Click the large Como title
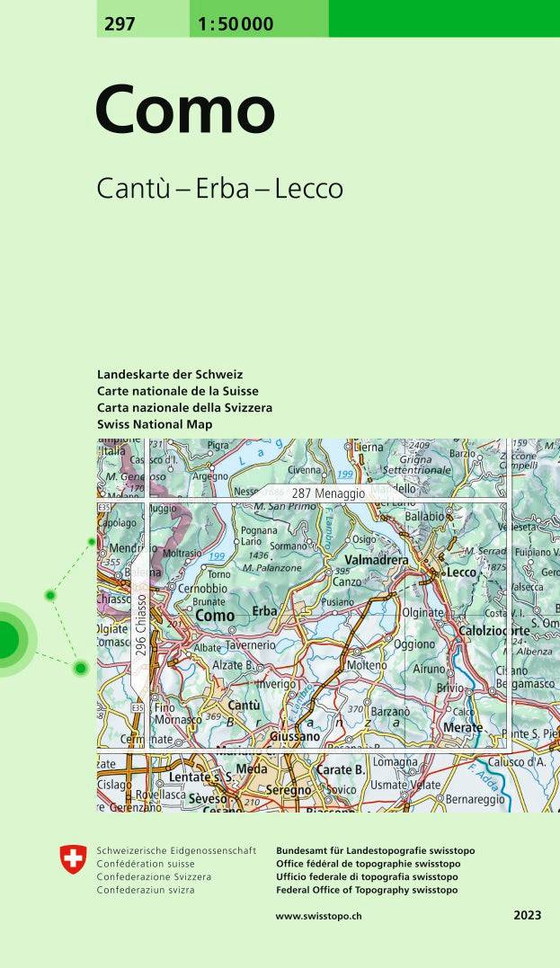Image resolution: width=560 pixels, height=968 pixels. pos(184,111)
